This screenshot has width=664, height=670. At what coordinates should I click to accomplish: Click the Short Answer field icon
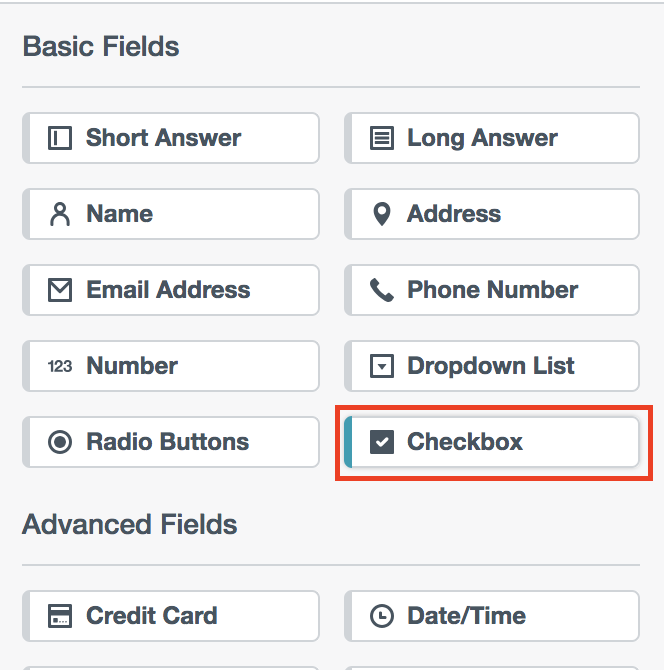pos(60,138)
